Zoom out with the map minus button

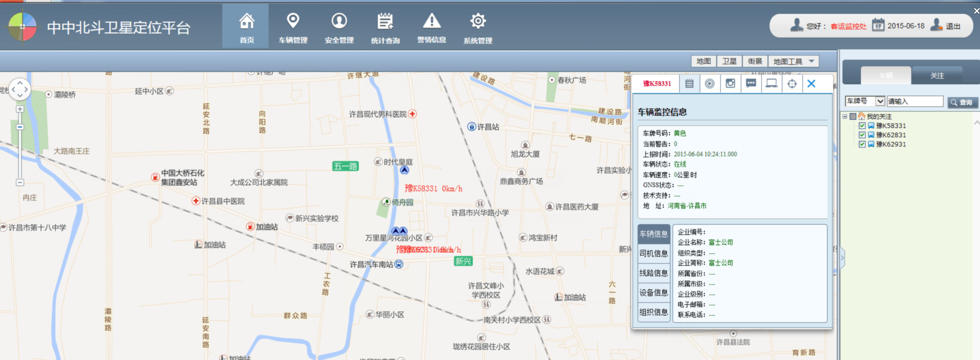pyautogui.click(x=20, y=183)
